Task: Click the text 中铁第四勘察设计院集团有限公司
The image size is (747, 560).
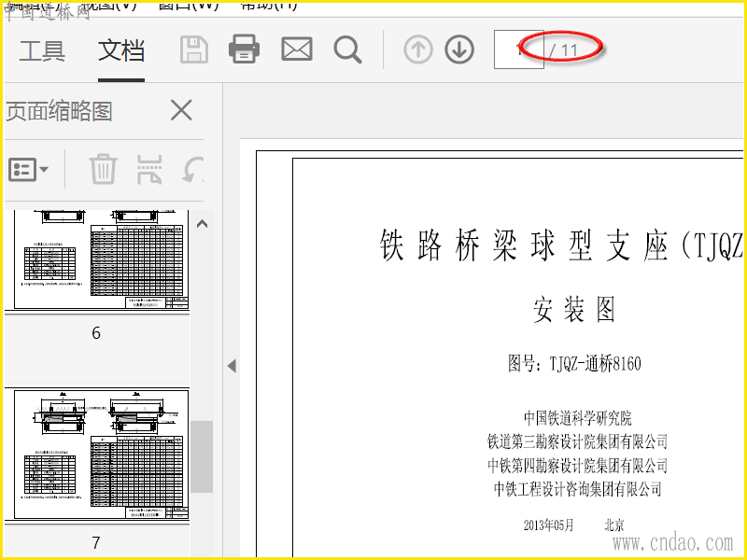Action: (577, 465)
